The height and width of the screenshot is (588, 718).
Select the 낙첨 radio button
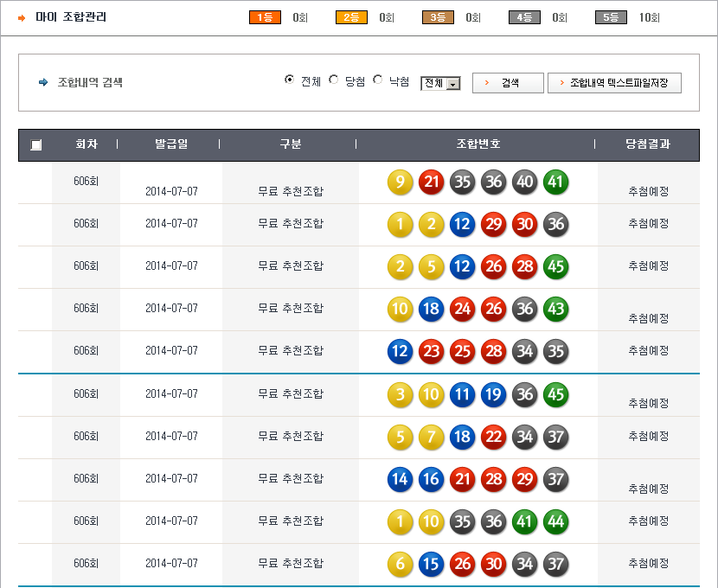point(377,80)
